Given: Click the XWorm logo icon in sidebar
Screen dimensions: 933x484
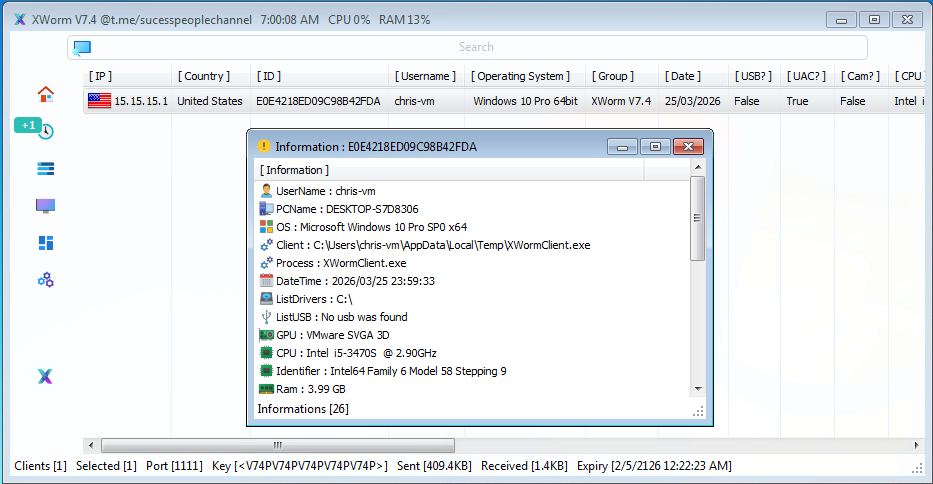Looking at the screenshot, I should (x=45, y=376).
